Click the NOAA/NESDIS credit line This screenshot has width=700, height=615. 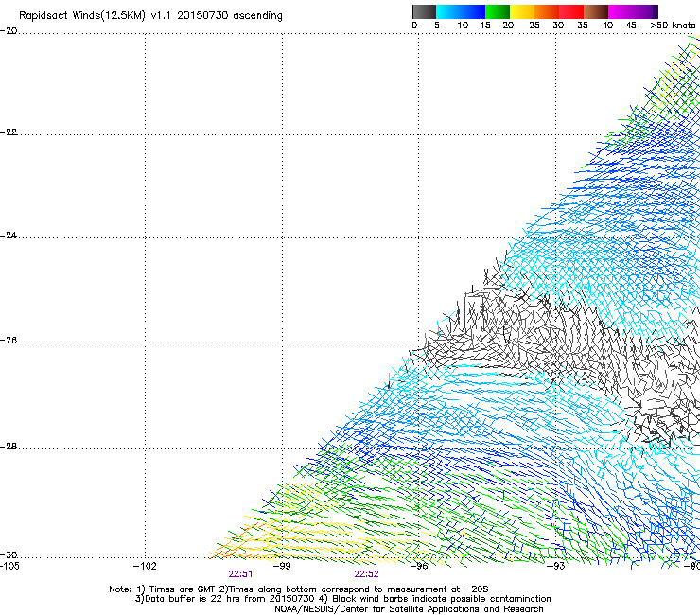[x=409, y=609]
